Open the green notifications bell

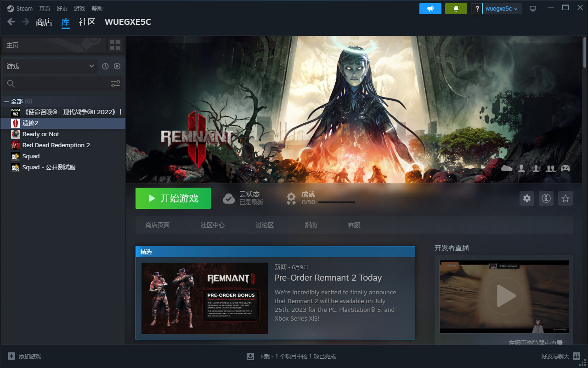click(x=456, y=8)
